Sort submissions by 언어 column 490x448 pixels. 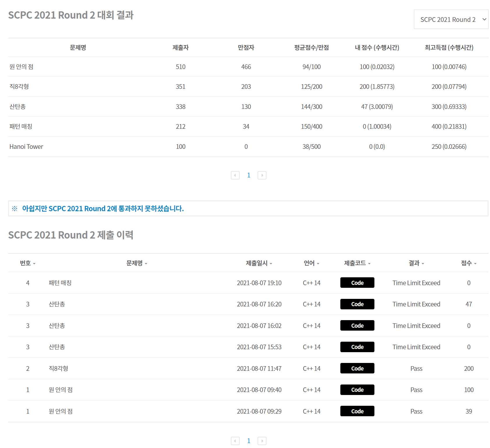pyautogui.click(x=312, y=263)
